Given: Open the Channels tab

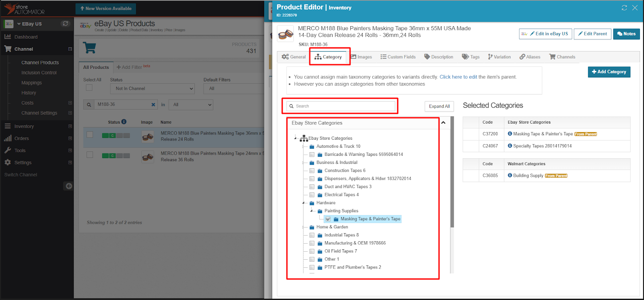Looking at the screenshot, I should [x=562, y=57].
